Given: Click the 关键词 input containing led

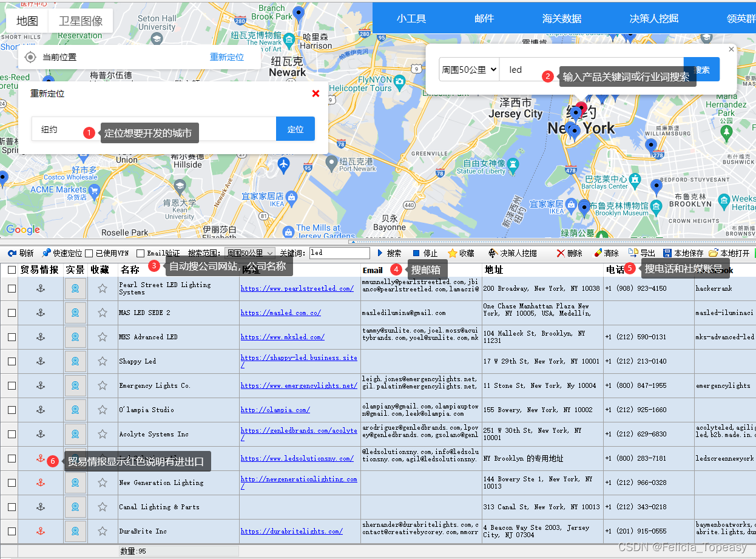Looking at the screenshot, I should pos(340,253).
